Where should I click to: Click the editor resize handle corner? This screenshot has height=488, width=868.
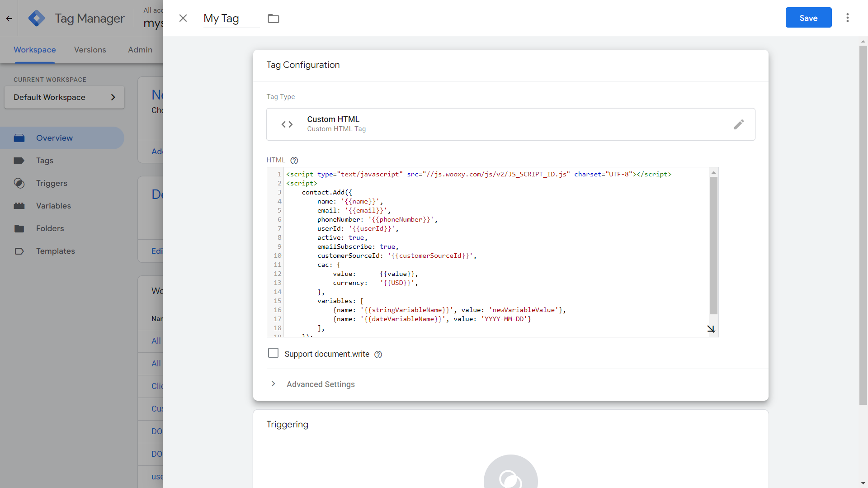point(711,329)
